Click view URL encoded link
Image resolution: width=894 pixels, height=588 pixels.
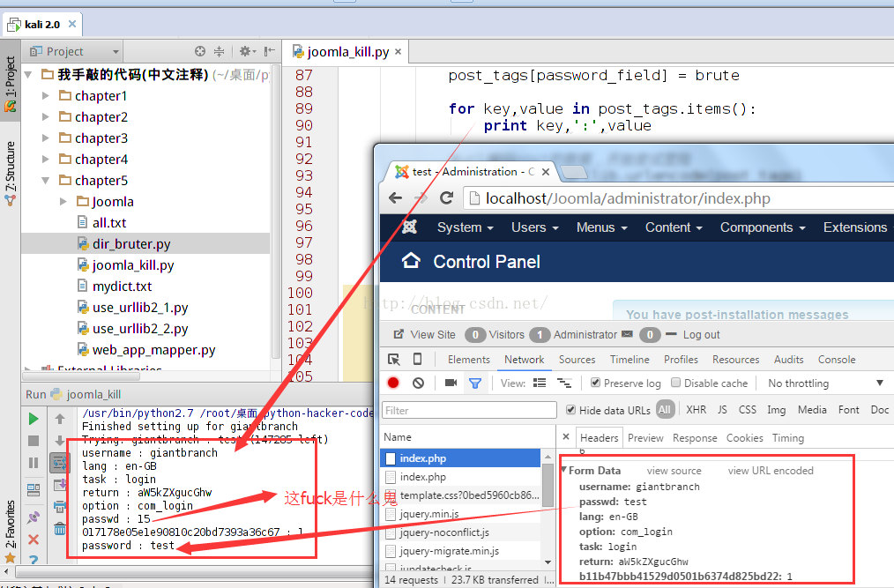point(771,471)
